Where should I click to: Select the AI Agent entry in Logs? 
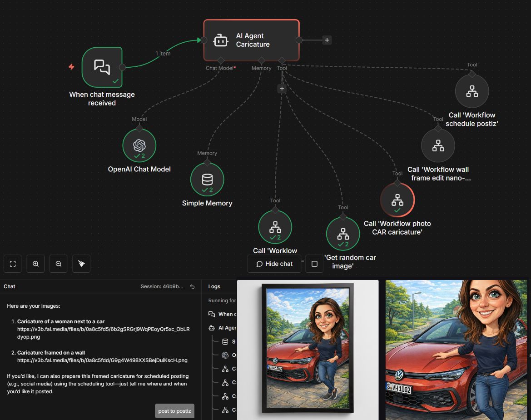pos(227,328)
